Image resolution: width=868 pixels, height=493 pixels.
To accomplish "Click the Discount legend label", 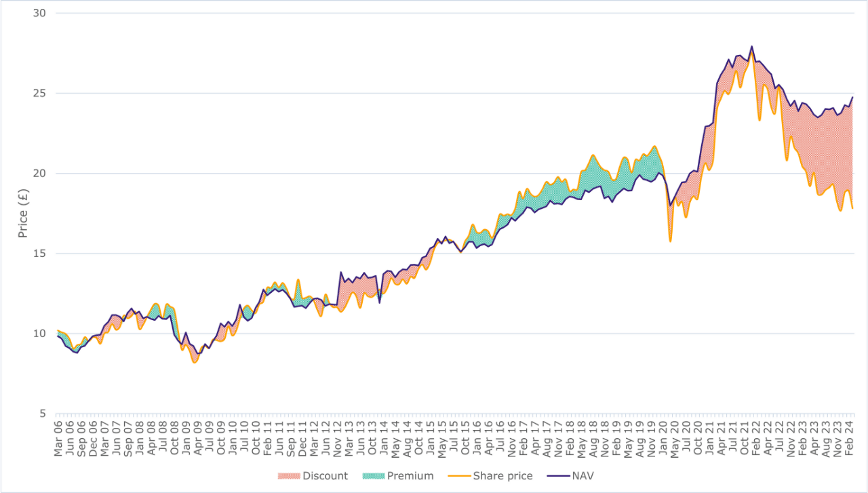I will pyautogui.click(x=325, y=476).
